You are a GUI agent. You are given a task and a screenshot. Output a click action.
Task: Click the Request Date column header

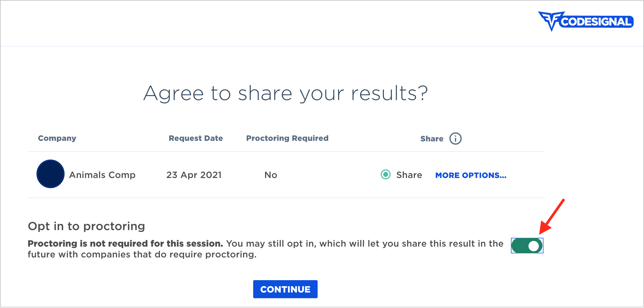point(196,138)
